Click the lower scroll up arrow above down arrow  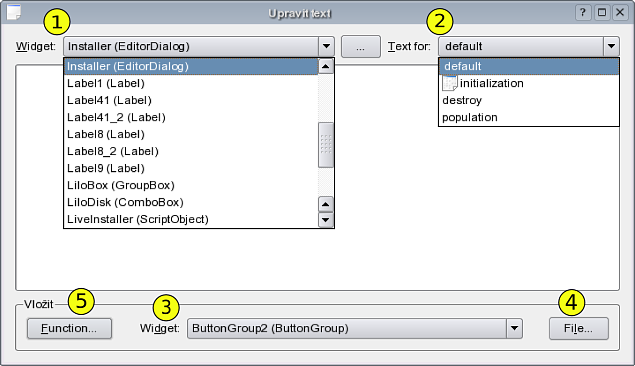tap(326, 204)
